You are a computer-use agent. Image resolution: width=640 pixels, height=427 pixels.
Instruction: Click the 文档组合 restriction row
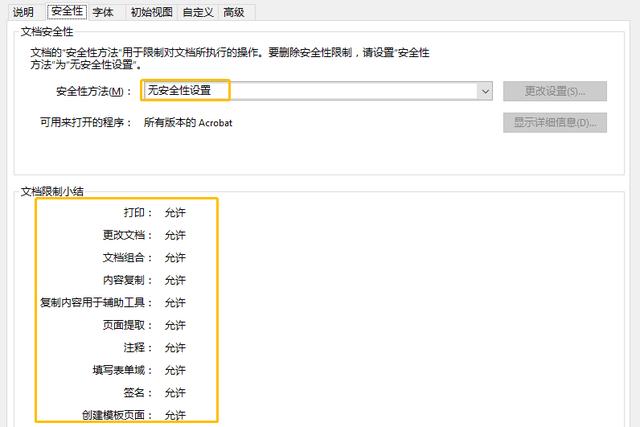pyautogui.click(x=144, y=258)
